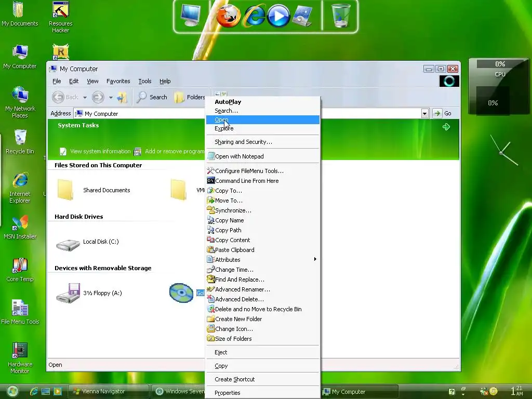Choose AutoPlay in the context menu

(x=262, y=102)
